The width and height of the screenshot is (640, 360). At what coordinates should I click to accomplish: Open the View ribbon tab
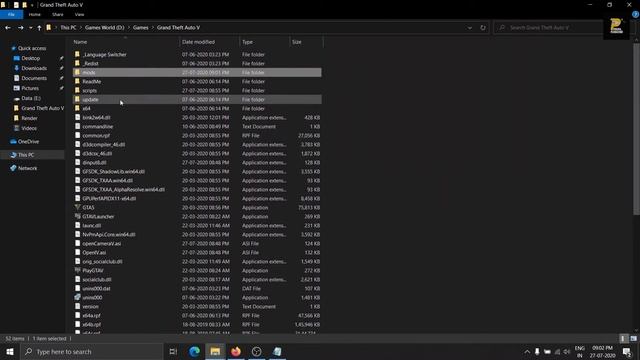tap(79, 14)
